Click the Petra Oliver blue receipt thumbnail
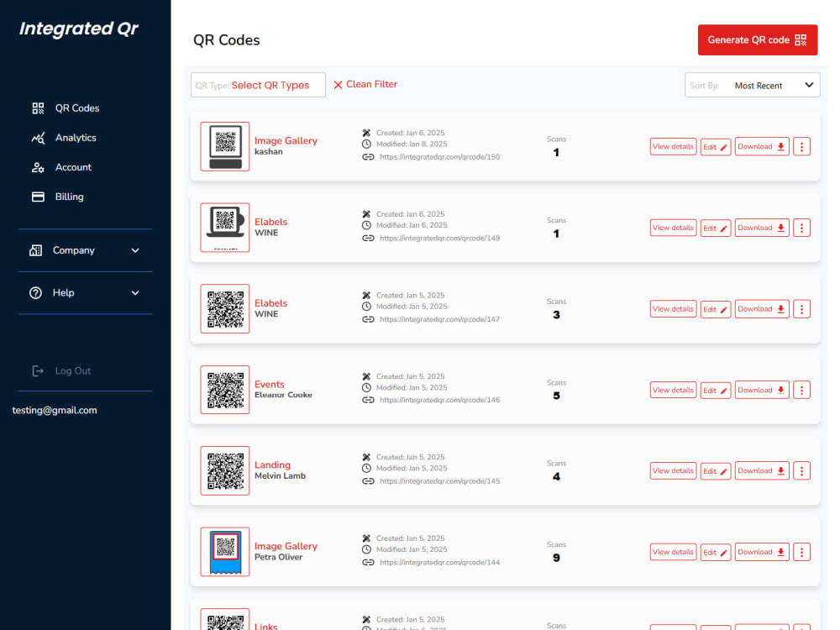The image size is (840, 630). click(x=225, y=552)
